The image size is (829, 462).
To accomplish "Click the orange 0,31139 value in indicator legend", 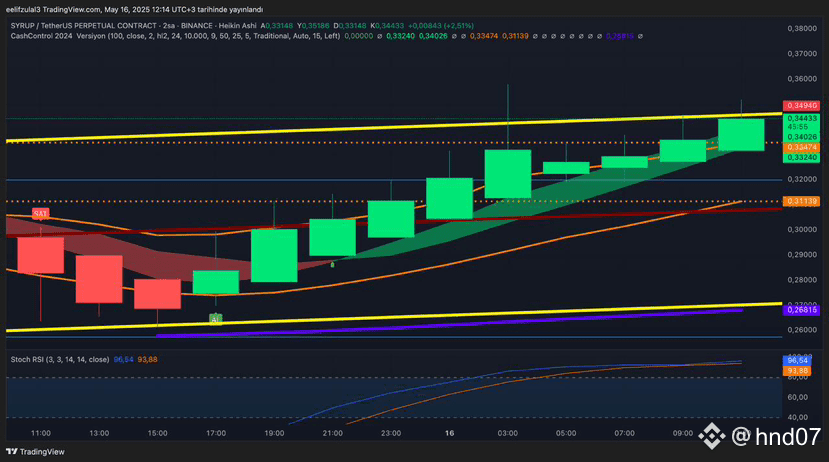I will 515,36.
